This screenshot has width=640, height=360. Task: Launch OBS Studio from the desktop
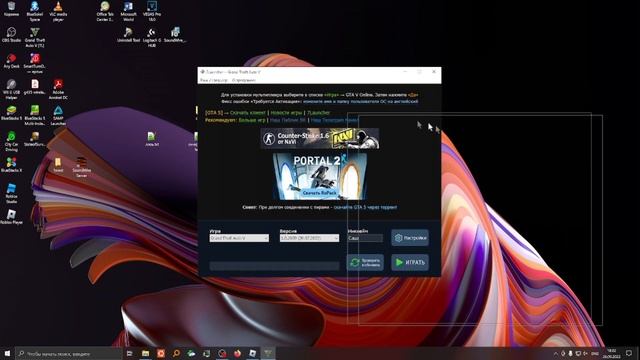point(11,35)
